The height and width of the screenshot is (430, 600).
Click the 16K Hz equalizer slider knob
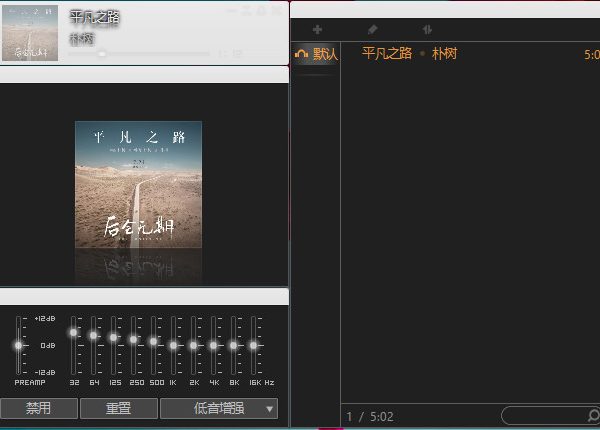click(253, 345)
